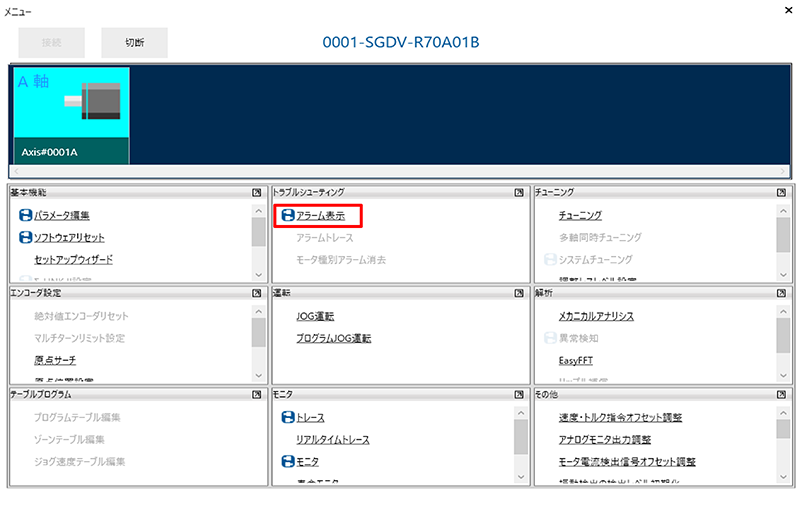Expand the 基本機能 panel with its corner icon
The width and height of the screenshot is (802, 513).
[257, 192]
